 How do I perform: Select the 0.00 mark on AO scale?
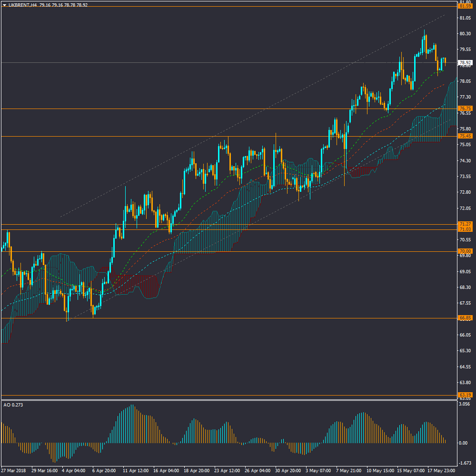pyautogui.click(x=463, y=443)
